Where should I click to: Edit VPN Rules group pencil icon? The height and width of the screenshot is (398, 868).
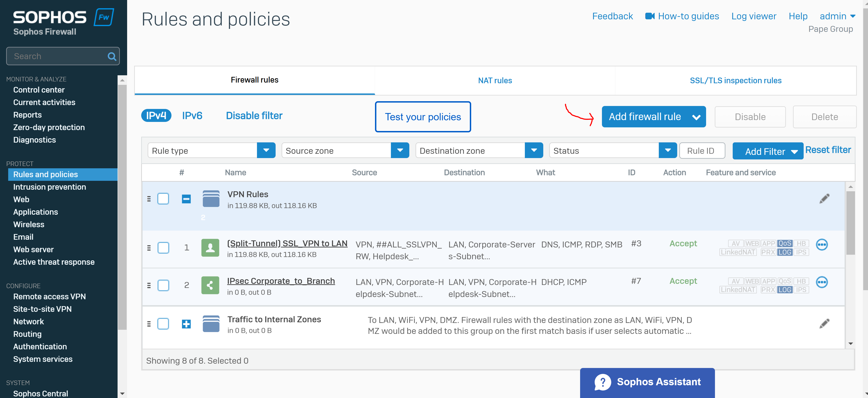pyautogui.click(x=824, y=199)
